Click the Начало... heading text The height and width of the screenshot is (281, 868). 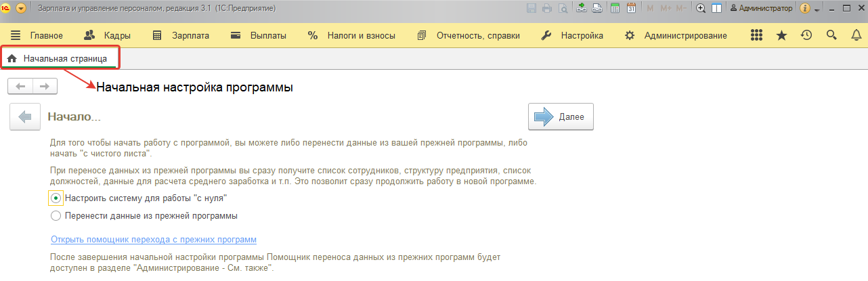(x=74, y=116)
